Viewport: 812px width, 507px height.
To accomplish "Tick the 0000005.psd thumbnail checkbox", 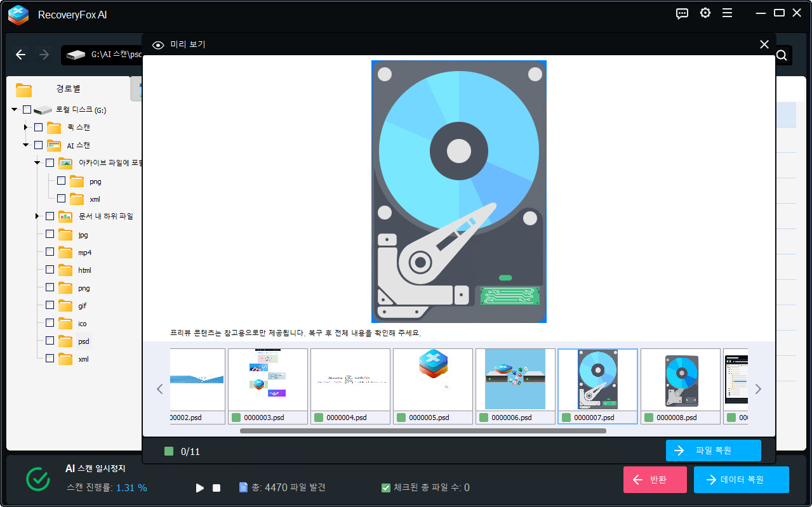I will [401, 418].
